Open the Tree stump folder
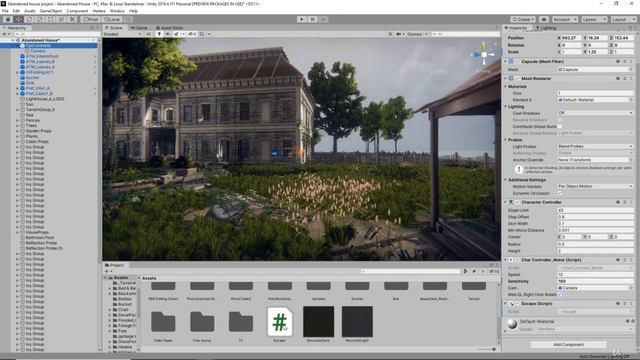The width and height of the screenshot is (640, 360). point(202,322)
